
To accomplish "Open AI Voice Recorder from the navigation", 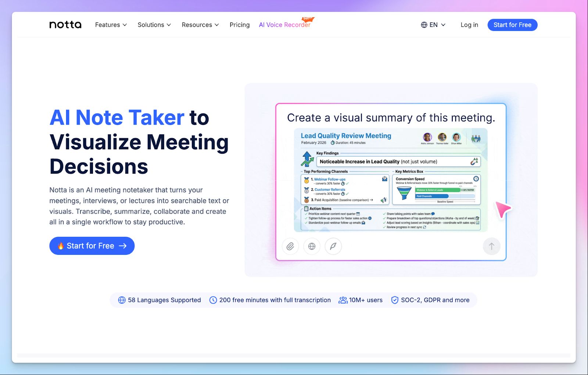I will 285,25.
